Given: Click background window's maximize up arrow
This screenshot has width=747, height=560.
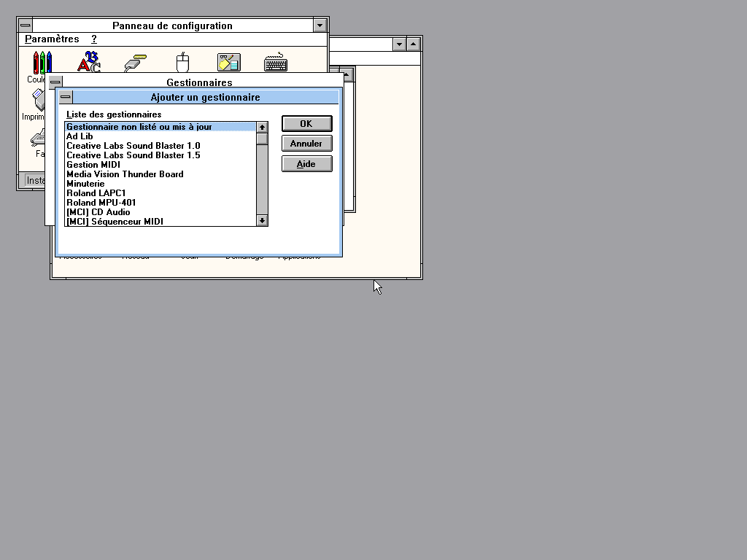Looking at the screenshot, I should tap(413, 44).
